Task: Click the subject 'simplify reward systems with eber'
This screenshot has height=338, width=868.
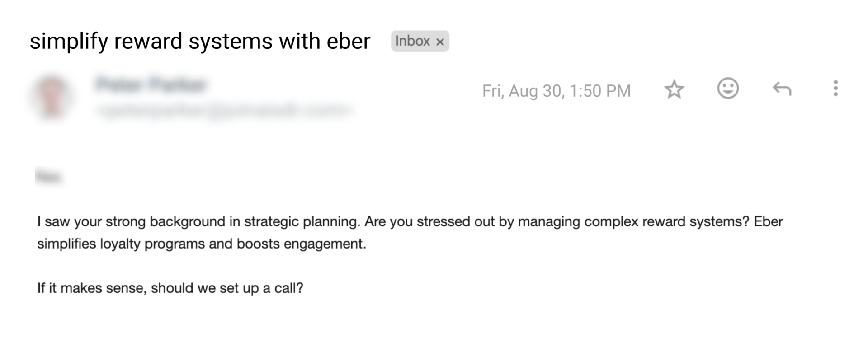Action: (200, 41)
